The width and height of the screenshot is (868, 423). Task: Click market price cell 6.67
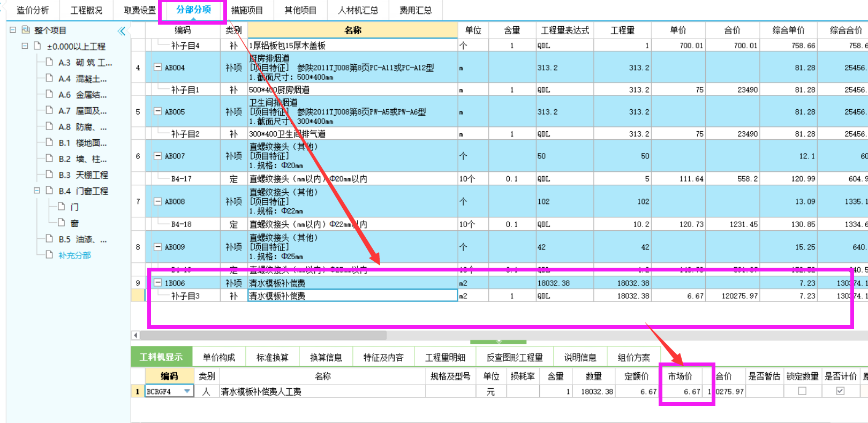[x=680, y=391]
